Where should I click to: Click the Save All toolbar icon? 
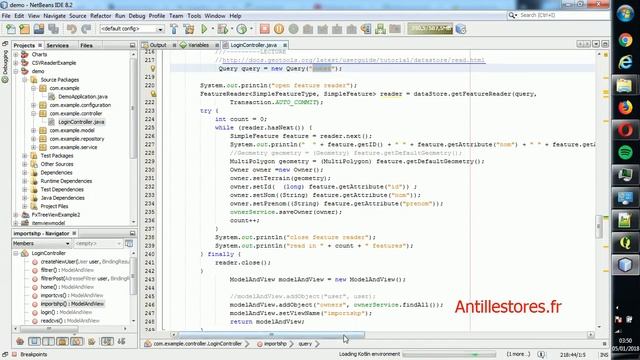[53, 29]
